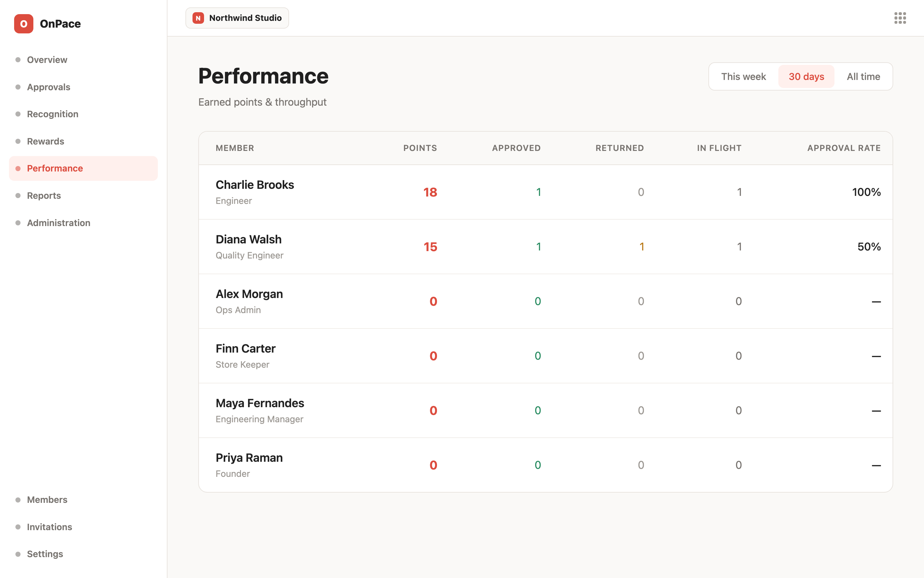Select the 30 days range
This screenshot has width=924, height=578.
pyautogui.click(x=806, y=76)
